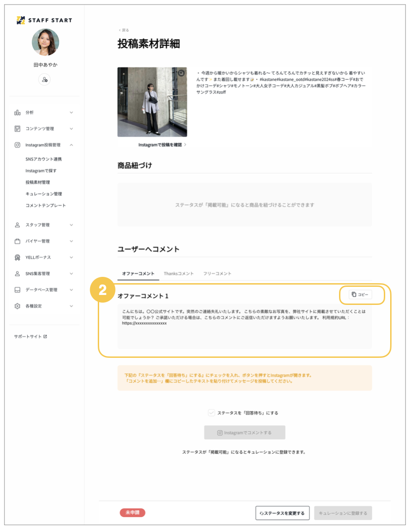Expand the YELLボーナス chevron
This screenshot has width=411, height=532.
(71, 257)
